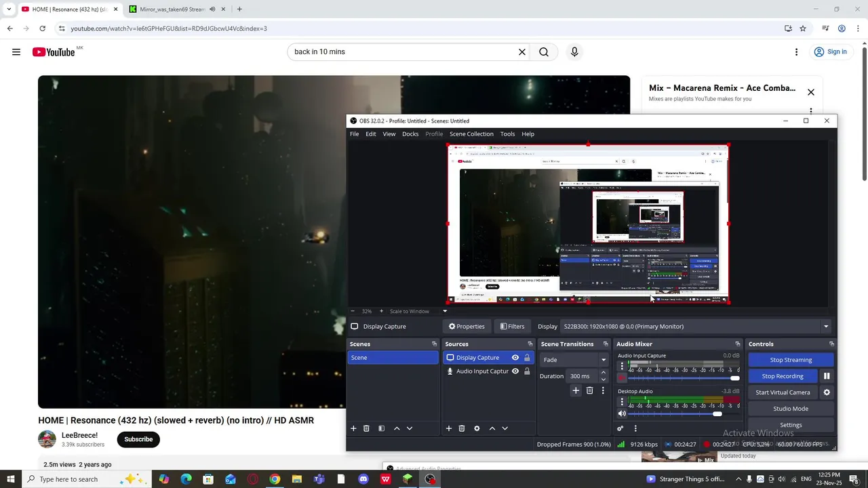The width and height of the screenshot is (868, 488).
Task: Remove selected scene with trash icon in Scenes
Action: coord(366,428)
